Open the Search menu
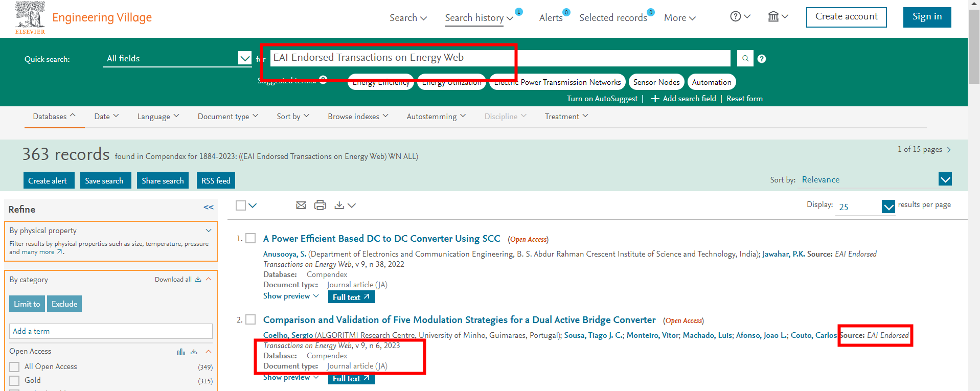980x391 pixels. 408,18
